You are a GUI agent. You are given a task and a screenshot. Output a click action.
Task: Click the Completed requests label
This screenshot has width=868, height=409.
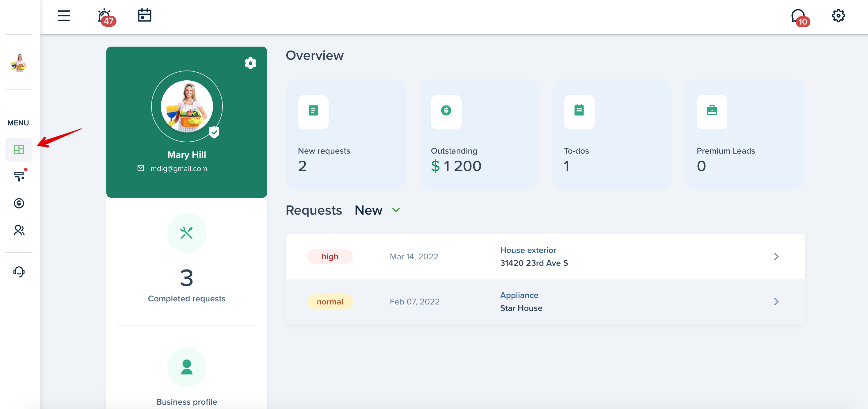click(x=187, y=299)
